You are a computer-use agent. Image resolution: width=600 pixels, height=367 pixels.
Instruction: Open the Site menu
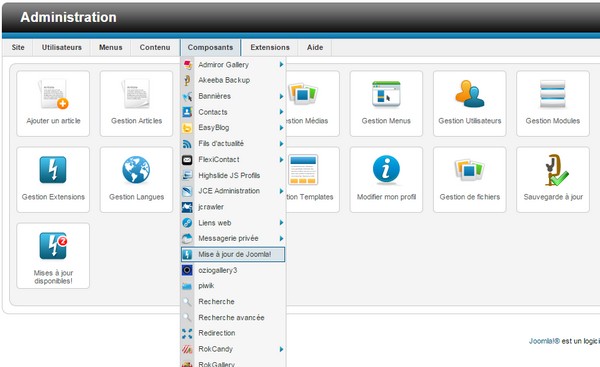[x=18, y=47]
